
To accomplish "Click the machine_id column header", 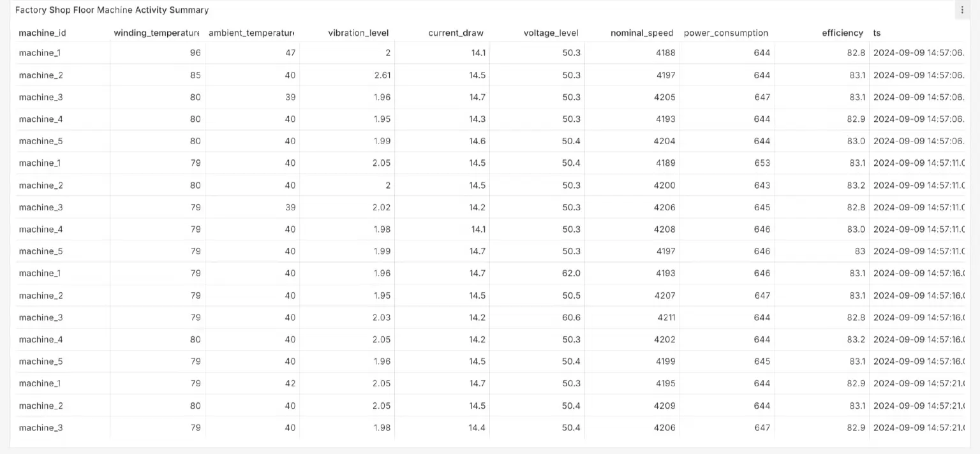I will pos(42,33).
